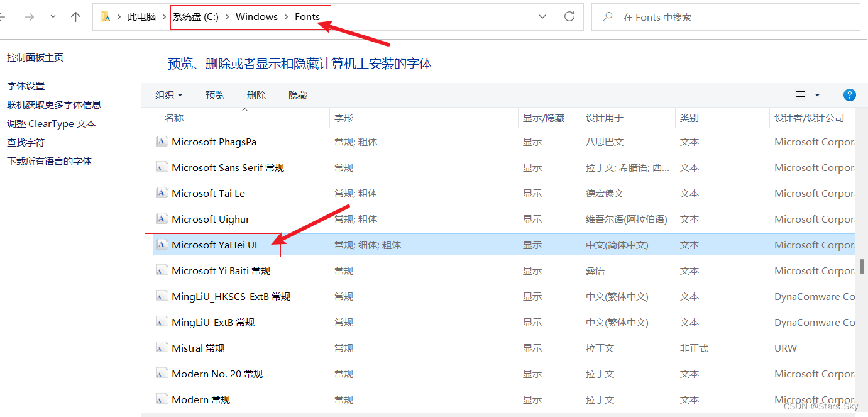The image size is (868, 417).
Task: Select Microsoft YaHei UI font icon
Action: (x=162, y=245)
